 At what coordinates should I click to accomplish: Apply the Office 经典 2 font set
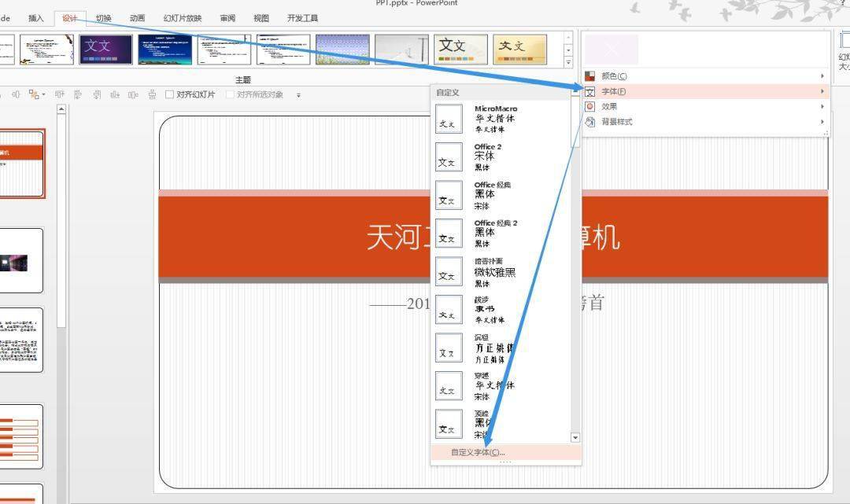click(x=501, y=234)
